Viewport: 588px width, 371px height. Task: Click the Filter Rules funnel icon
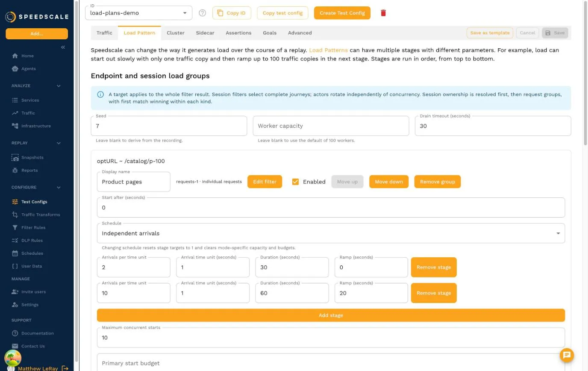pos(15,227)
